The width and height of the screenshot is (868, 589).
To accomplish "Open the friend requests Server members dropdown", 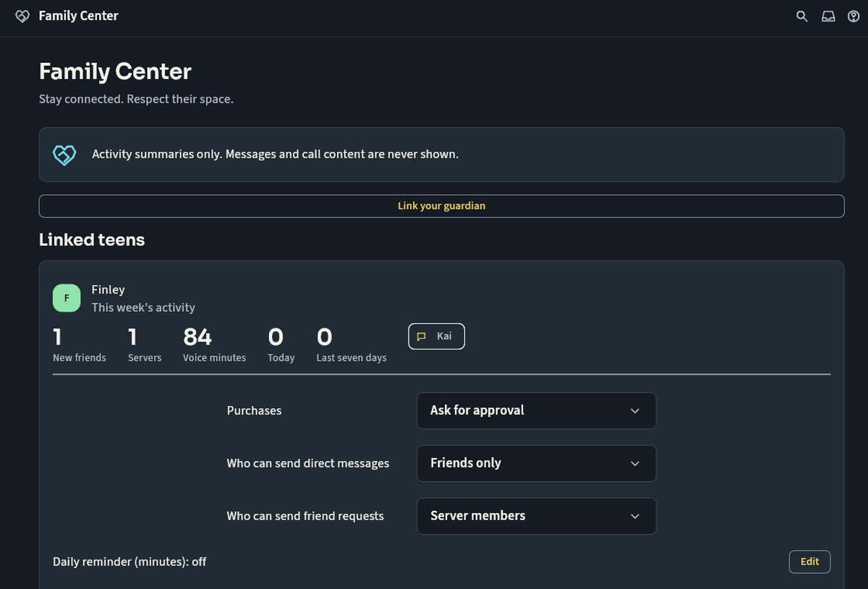I will point(536,516).
